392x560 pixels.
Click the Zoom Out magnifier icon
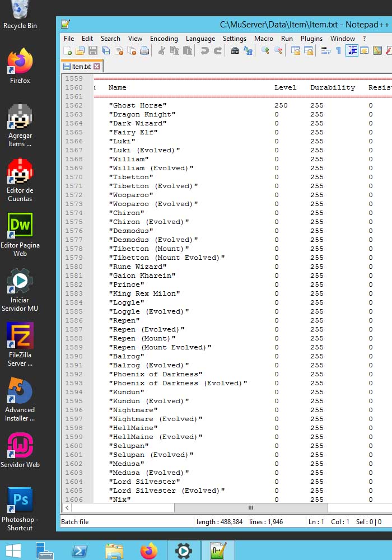[278, 51]
